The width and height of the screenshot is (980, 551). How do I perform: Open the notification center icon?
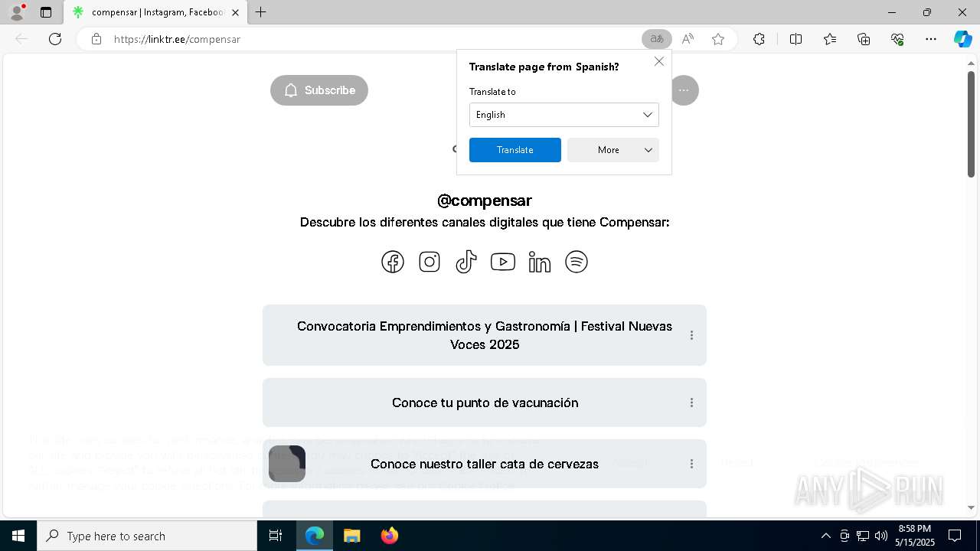tap(955, 536)
